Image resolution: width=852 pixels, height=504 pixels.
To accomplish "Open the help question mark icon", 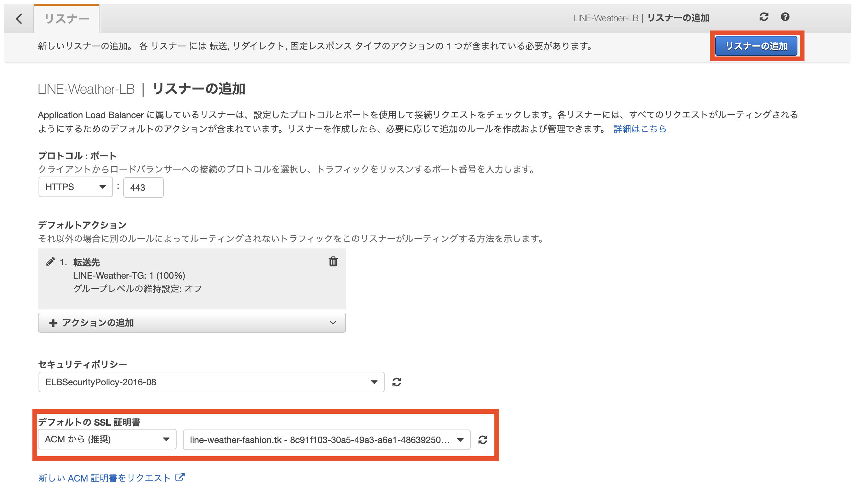I will pos(786,17).
